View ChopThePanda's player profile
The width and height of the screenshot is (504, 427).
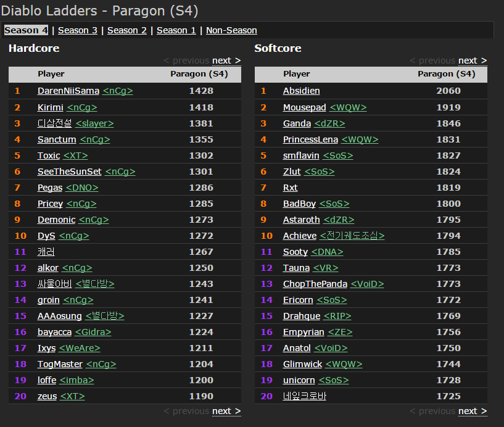pyautogui.click(x=315, y=284)
